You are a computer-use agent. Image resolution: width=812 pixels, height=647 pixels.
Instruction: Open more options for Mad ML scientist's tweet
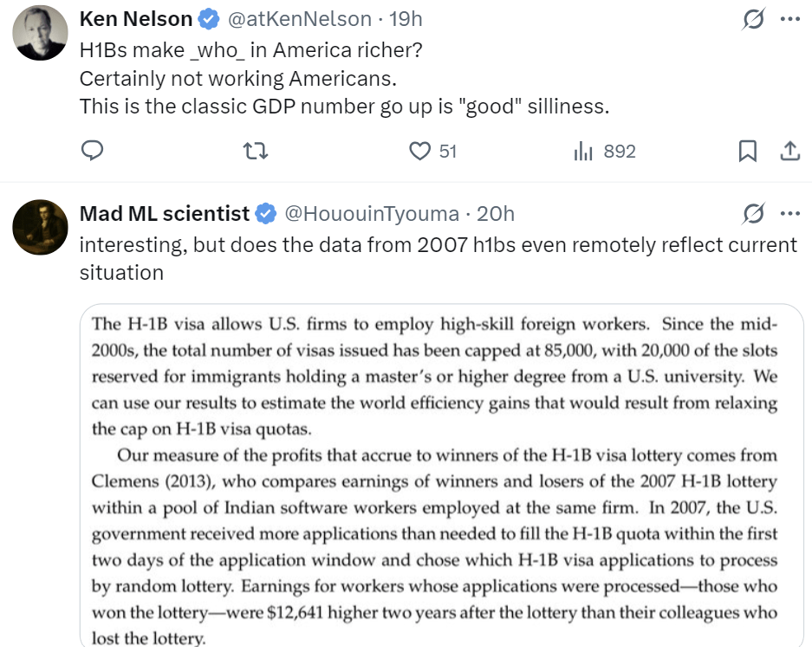point(789,213)
